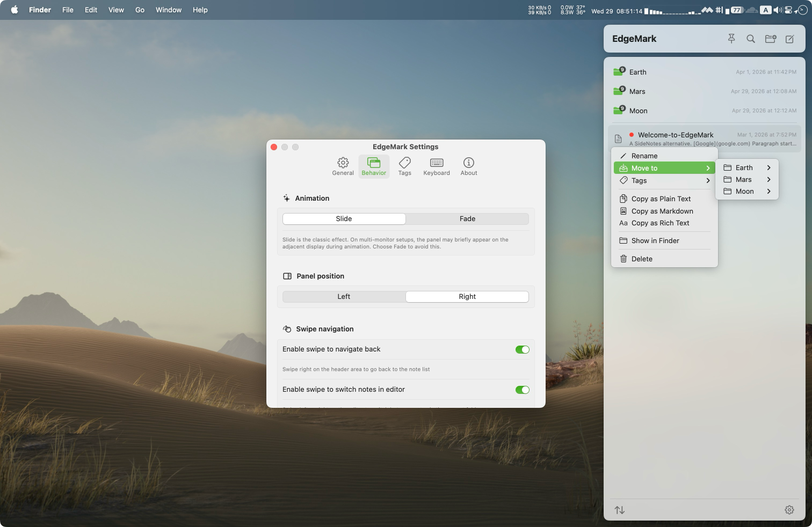Expand Mars submenu chevron

coord(769,179)
